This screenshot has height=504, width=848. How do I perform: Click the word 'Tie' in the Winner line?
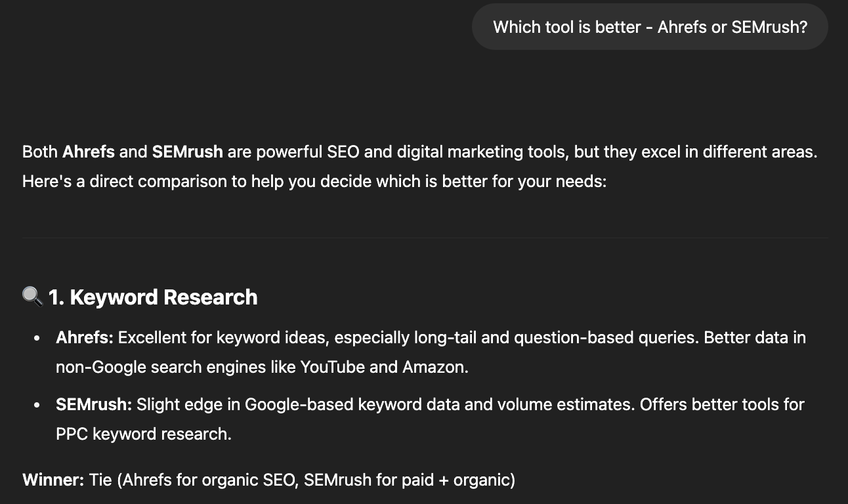[x=101, y=480]
